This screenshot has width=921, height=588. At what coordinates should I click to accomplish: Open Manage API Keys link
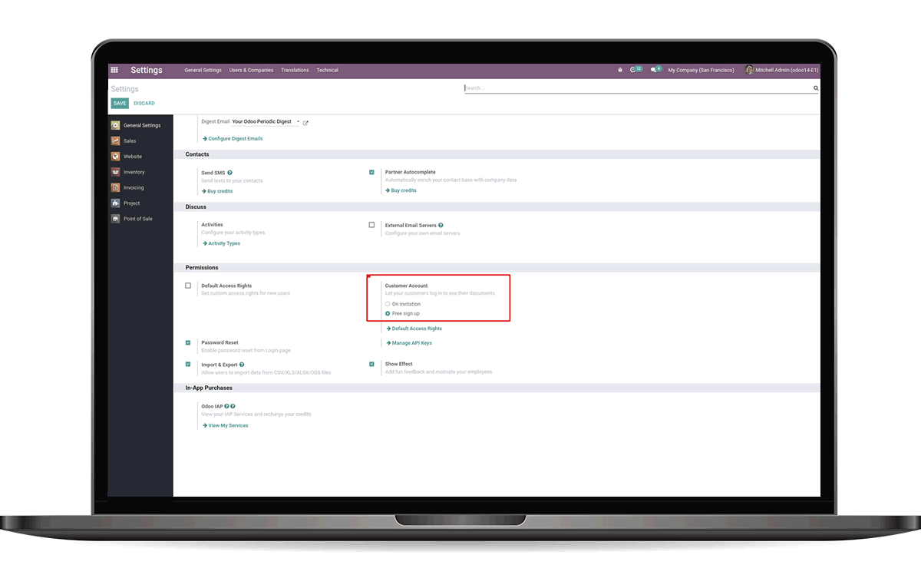(x=409, y=343)
